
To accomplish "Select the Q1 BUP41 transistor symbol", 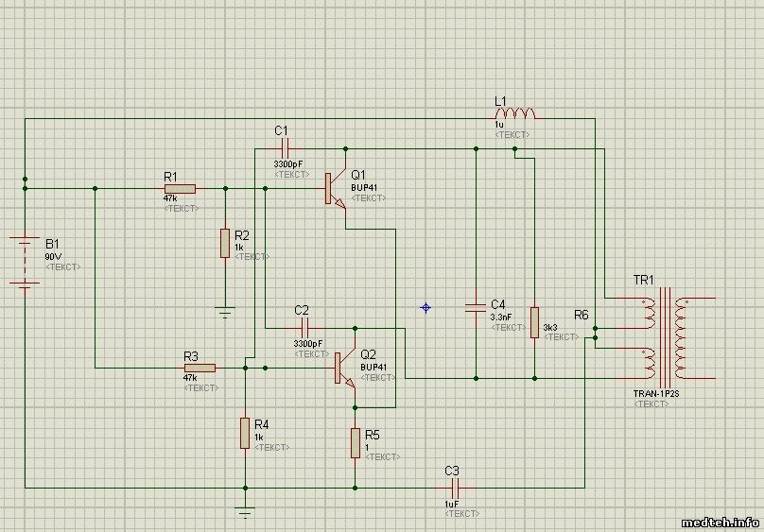I will 335,189.
